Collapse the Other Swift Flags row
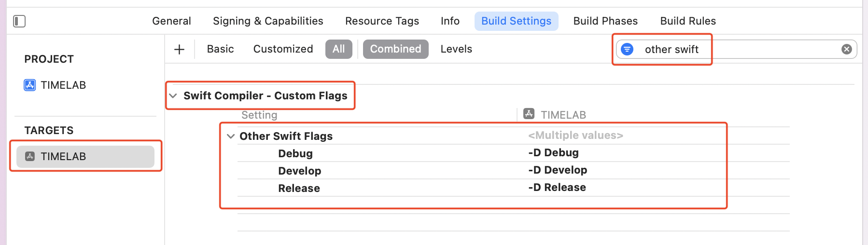 (x=231, y=136)
